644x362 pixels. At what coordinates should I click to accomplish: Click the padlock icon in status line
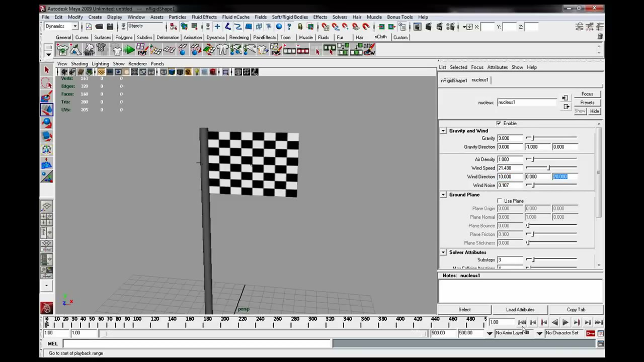point(300,27)
